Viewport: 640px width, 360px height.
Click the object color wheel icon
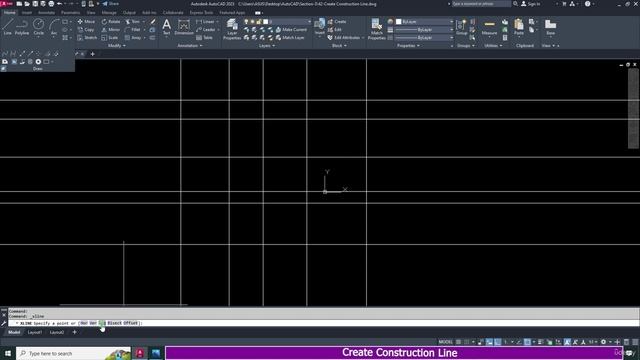pyautogui.click(x=390, y=22)
